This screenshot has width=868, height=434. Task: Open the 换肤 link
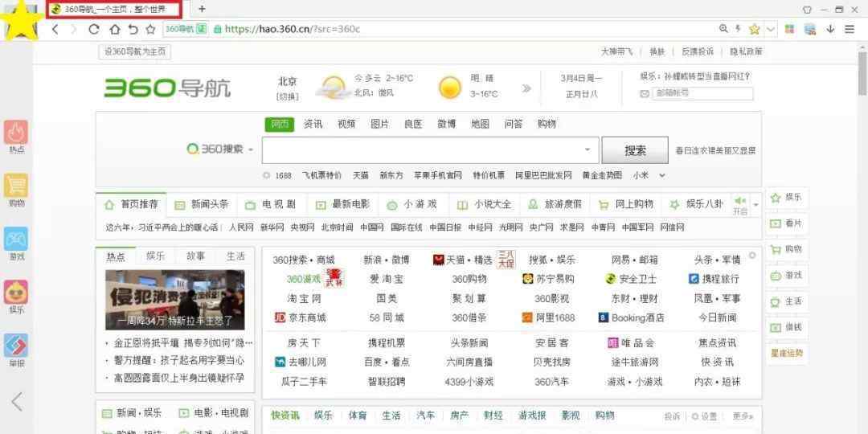point(657,51)
